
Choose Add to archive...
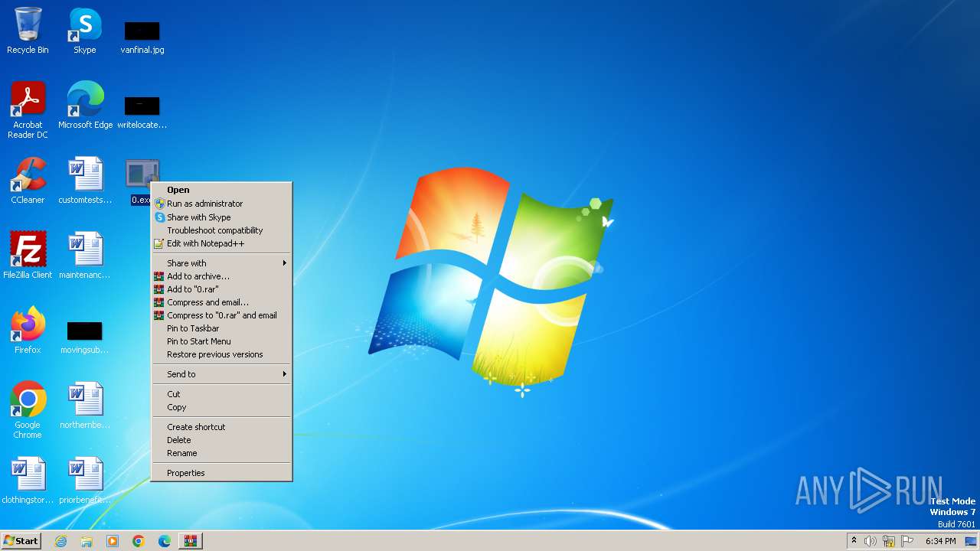tap(222, 276)
